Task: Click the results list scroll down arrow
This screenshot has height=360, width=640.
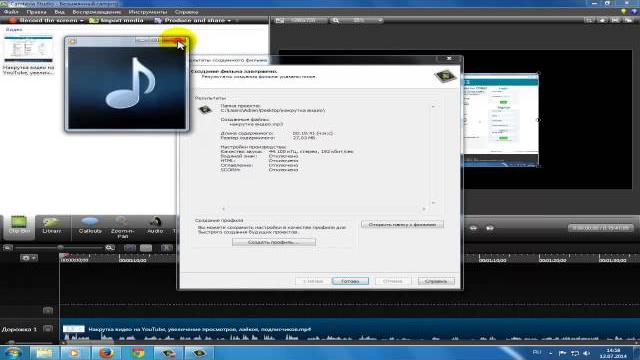Action: click(433, 202)
